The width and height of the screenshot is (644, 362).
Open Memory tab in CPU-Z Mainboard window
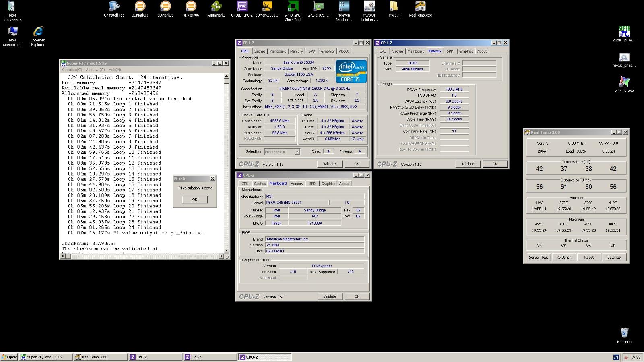(297, 184)
